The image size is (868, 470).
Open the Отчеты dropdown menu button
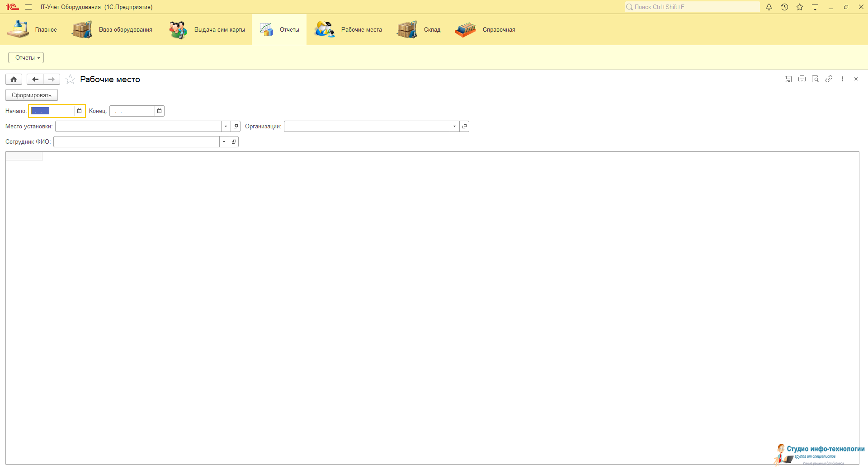26,58
